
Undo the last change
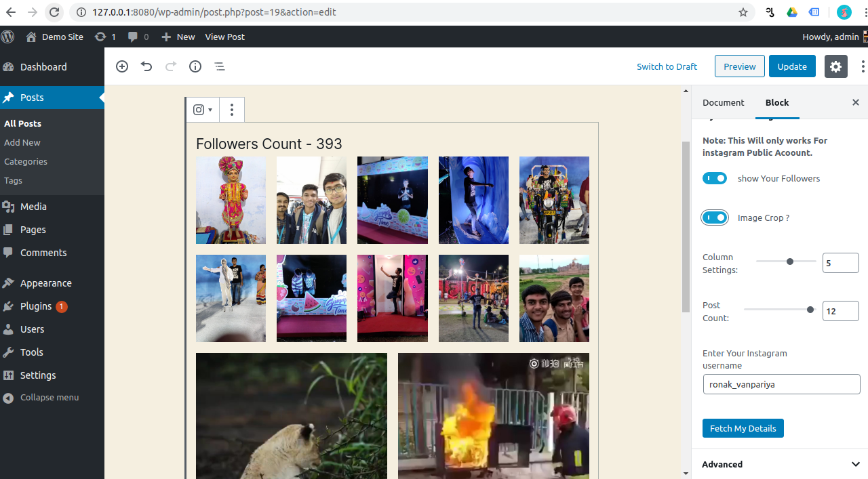point(146,66)
